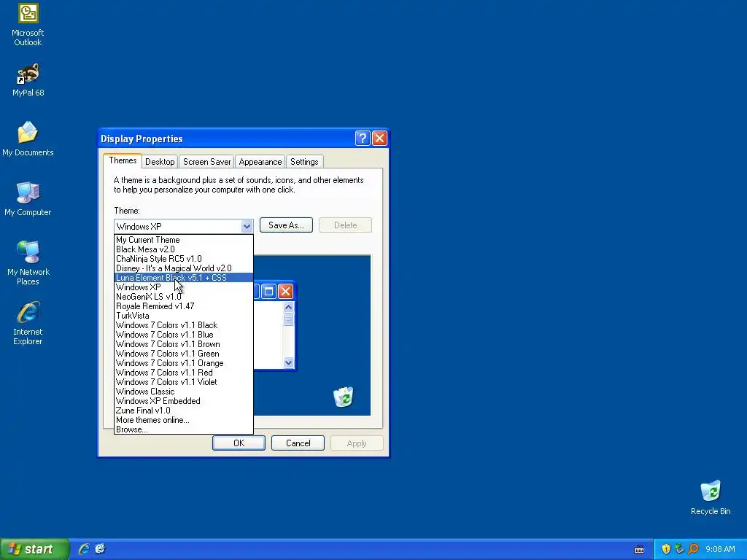
Task: Launch Internet Explorer from Quick Launch
Action: [x=84, y=549]
